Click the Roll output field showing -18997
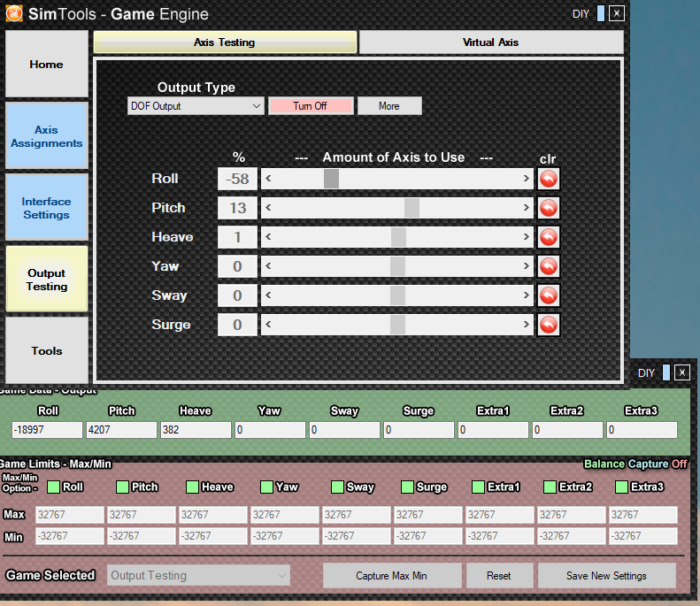The height and width of the screenshot is (606, 700). point(47,430)
